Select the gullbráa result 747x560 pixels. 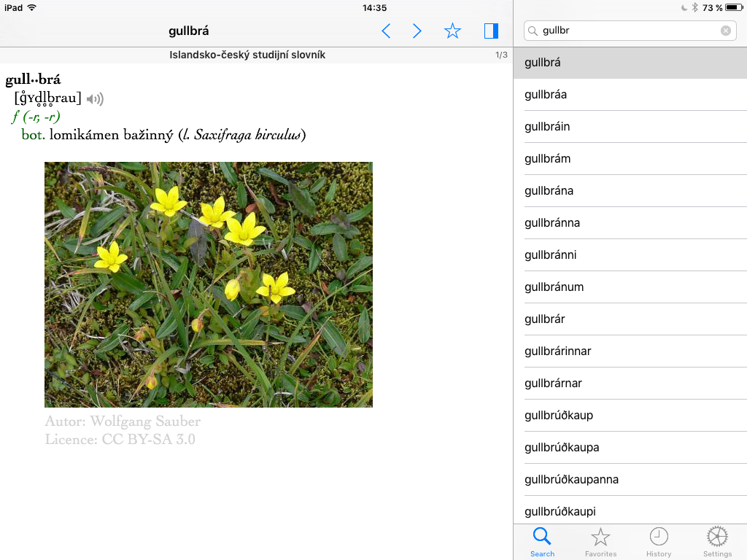(630, 95)
